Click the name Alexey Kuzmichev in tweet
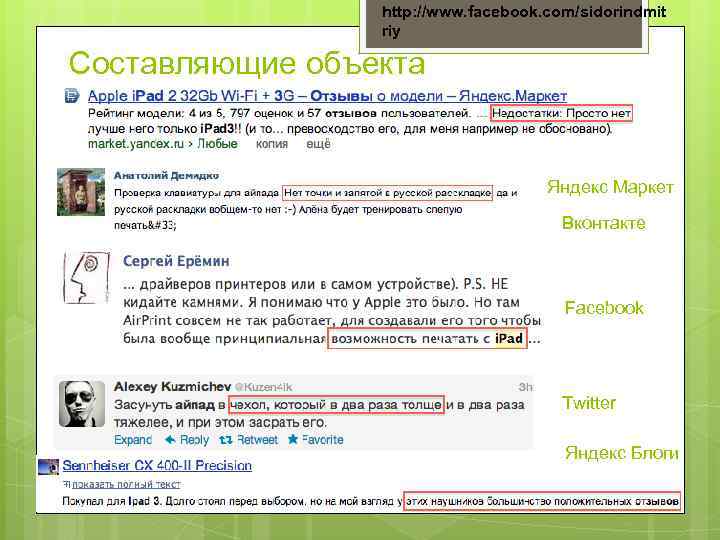Viewport: 720px width, 540px height. click(172, 387)
